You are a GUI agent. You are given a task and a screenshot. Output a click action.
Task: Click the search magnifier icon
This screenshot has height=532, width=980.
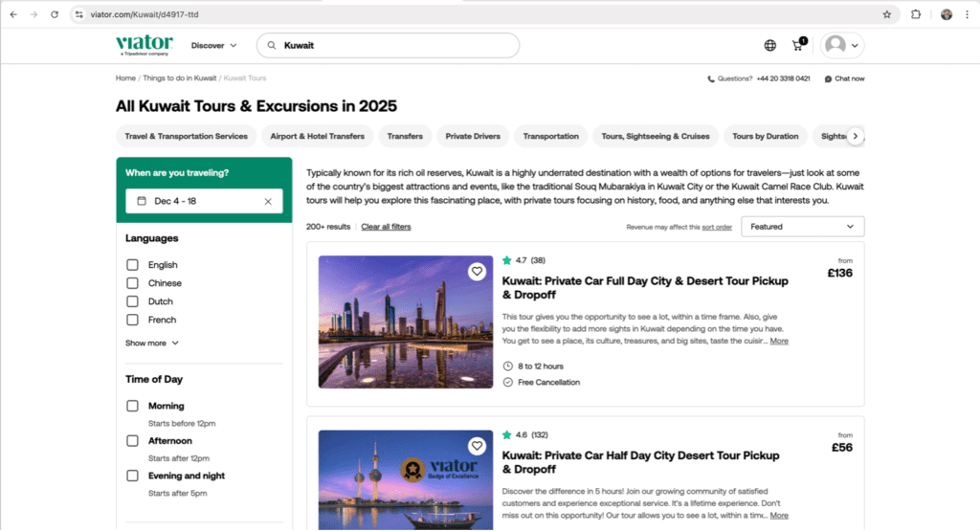pos(272,45)
